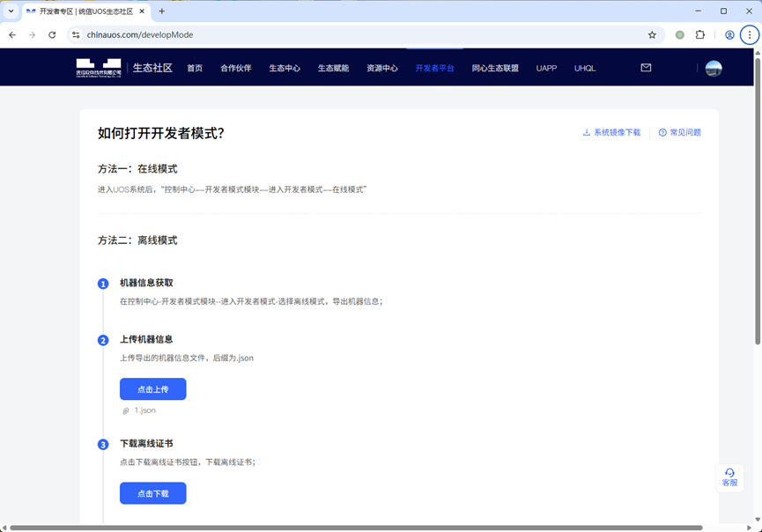
Task: Switch to the 开发者平台 nav item
Action: click(434, 67)
